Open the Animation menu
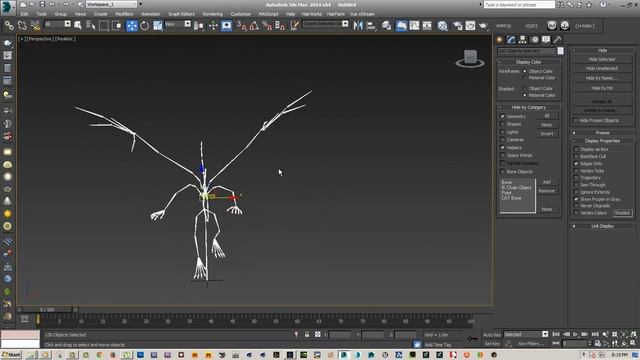640x360 pixels. (151, 14)
